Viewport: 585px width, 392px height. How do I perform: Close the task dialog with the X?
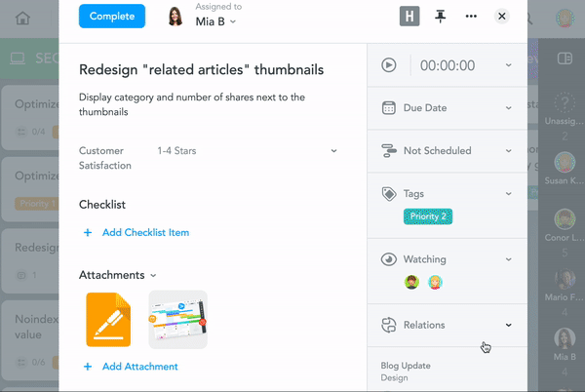(x=502, y=16)
